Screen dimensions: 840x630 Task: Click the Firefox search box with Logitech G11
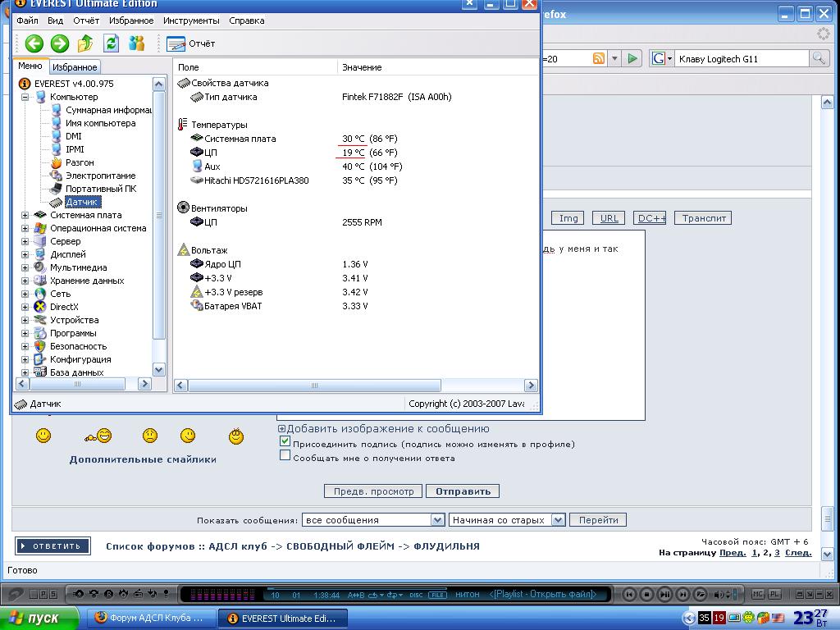pos(741,59)
